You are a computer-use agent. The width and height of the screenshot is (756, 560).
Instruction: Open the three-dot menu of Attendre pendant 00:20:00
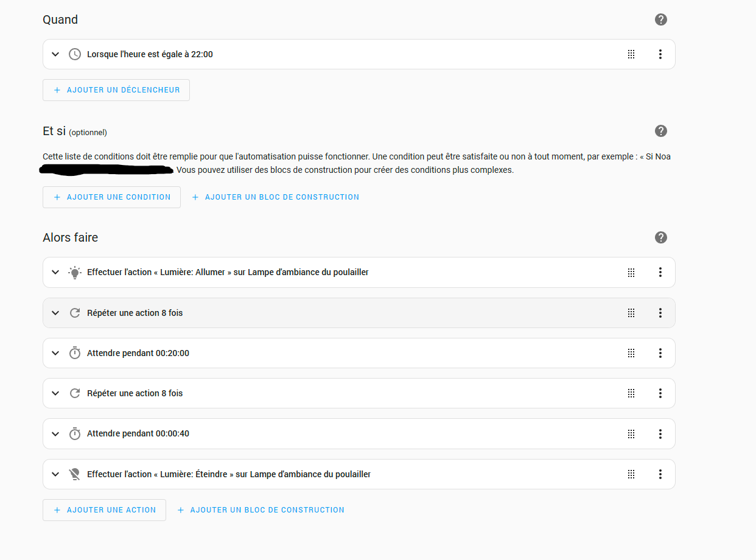660,353
